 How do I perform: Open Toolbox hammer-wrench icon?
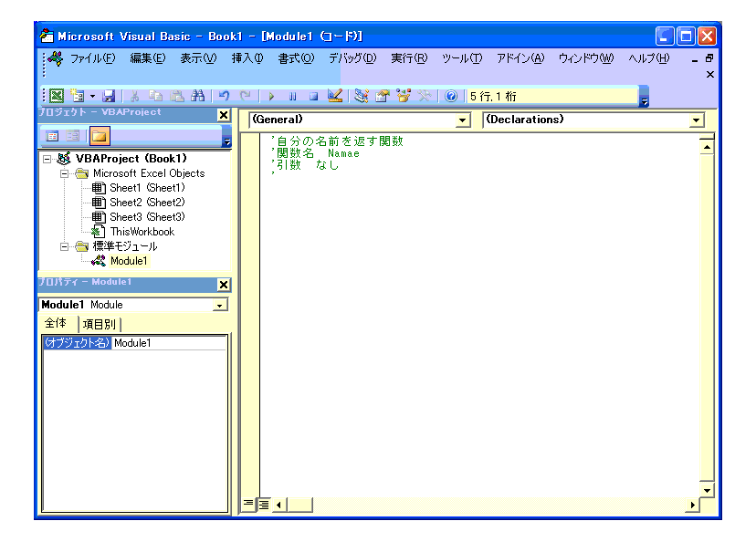(425, 96)
